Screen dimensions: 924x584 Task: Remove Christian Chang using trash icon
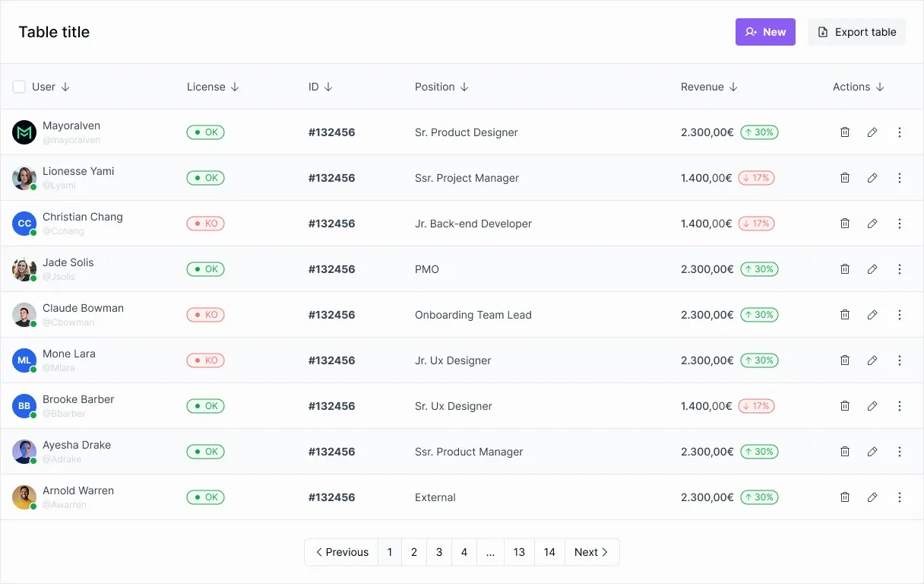845,224
